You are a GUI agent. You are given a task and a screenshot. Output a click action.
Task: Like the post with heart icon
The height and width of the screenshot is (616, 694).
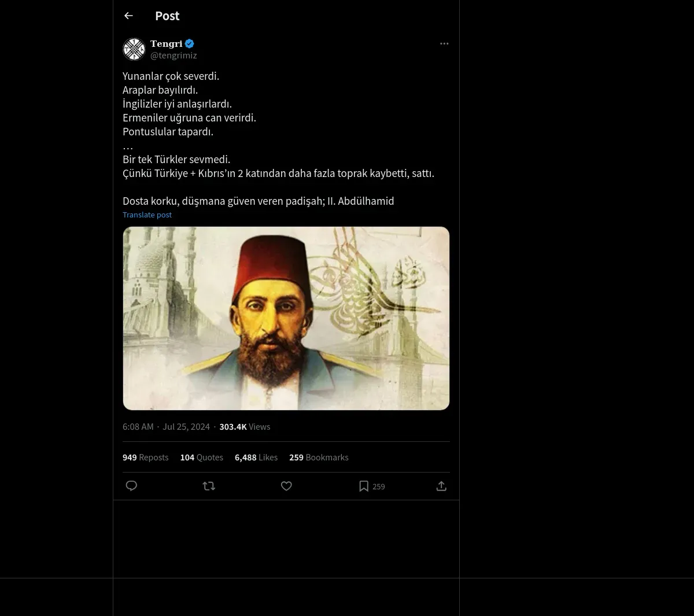[286, 486]
